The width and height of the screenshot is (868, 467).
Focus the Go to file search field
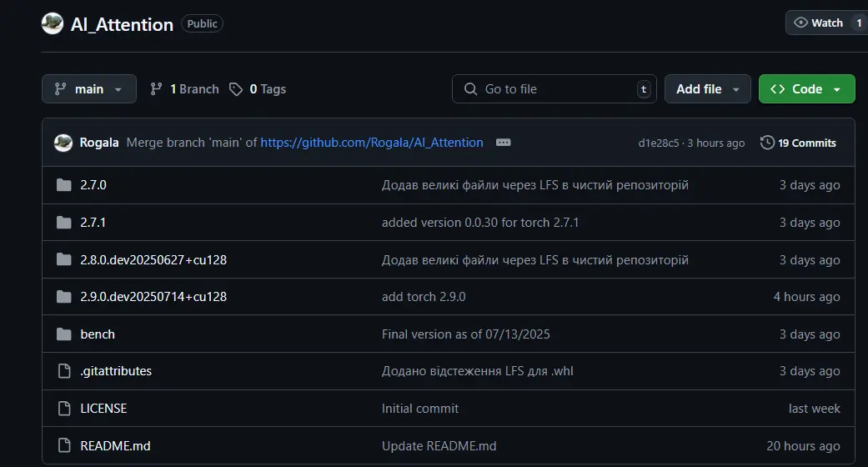(554, 88)
